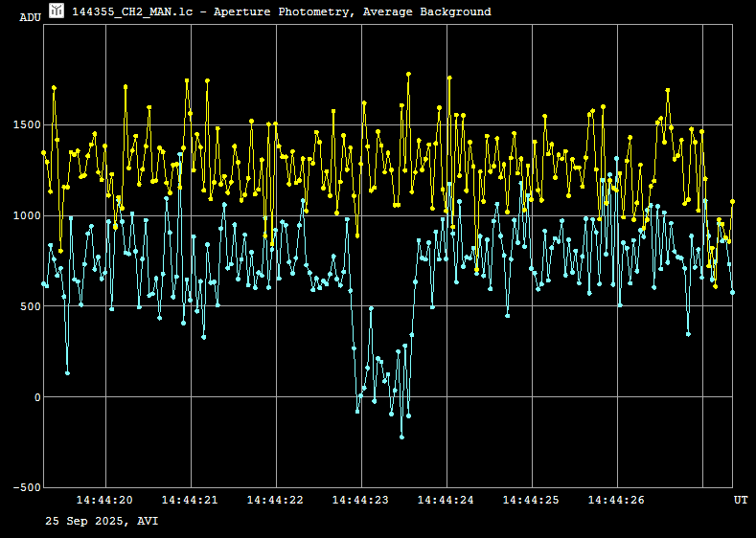Pick the 14:44:24 time axis label

coord(446,500)
